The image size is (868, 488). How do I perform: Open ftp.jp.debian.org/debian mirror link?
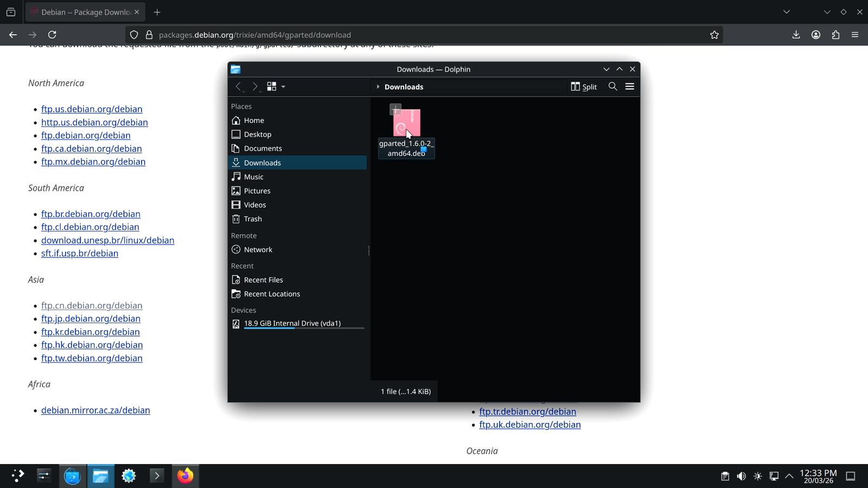tap(91, 319)
